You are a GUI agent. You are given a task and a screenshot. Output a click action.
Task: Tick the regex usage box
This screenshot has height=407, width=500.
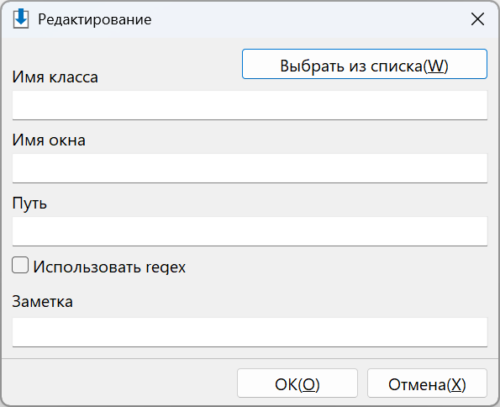[20, 265]
